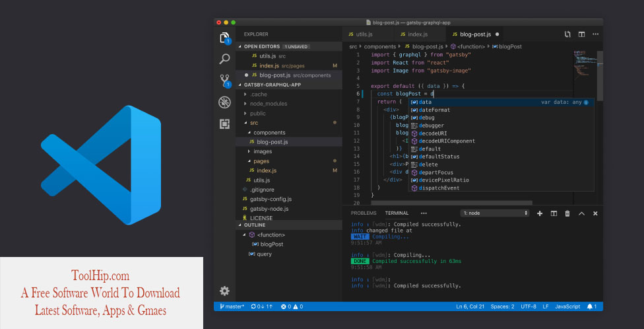Split the terminal panel
This screenshot has height=329, width=644.
click(554, 213)
